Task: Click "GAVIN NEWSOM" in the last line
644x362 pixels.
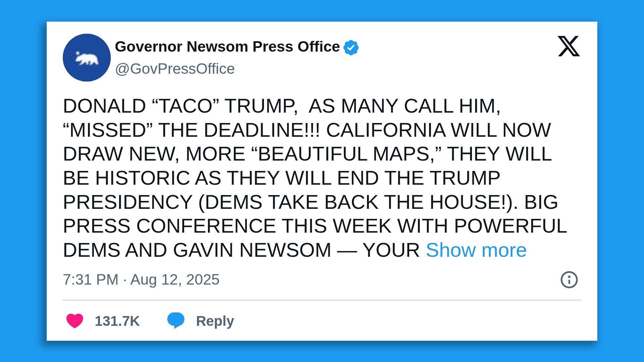Action: click(x=252, y=250)
